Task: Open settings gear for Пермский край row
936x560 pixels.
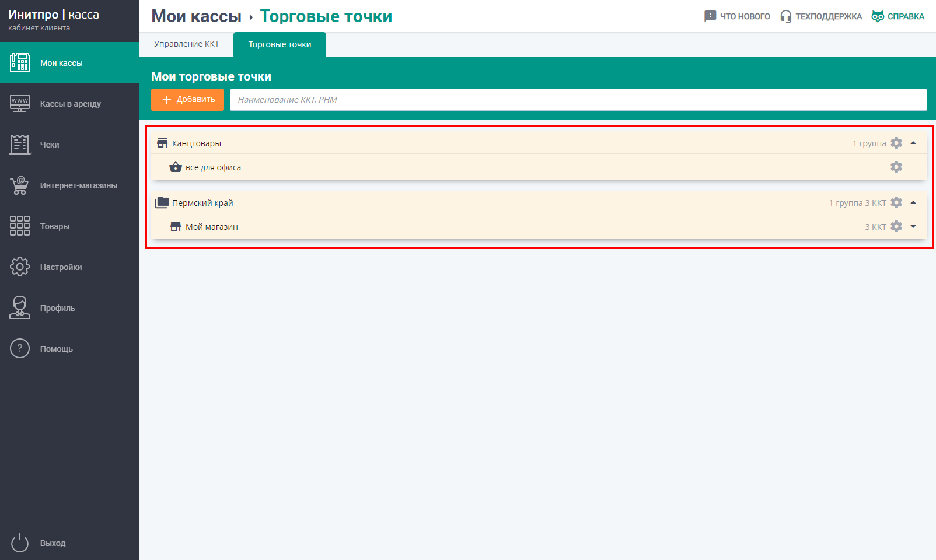Action: pyautogui.click(x=896, y=202)
